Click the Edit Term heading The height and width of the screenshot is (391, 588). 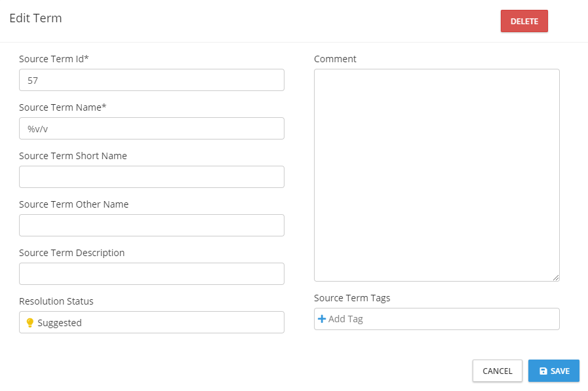click(35, 18)
